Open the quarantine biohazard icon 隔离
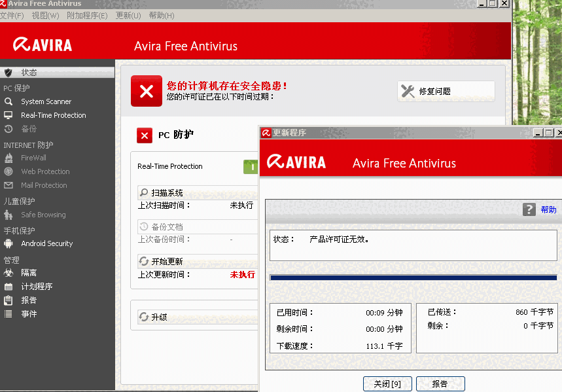This screenshot has width=562, height=392. point(9,273)
